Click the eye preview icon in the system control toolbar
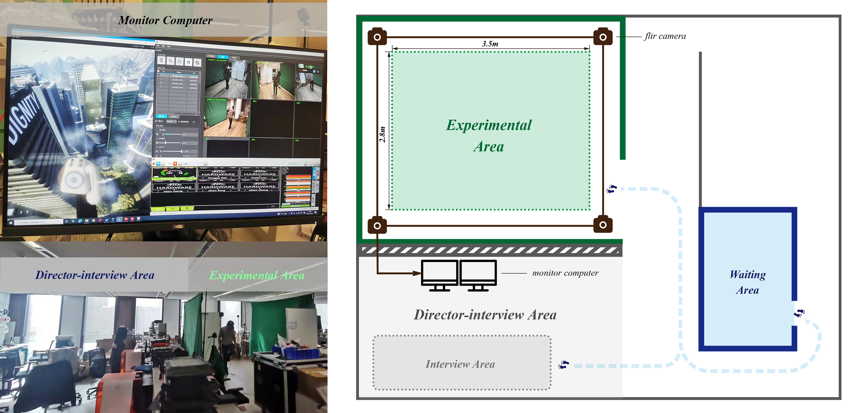 pyautogui.click(x=180, y=61)
